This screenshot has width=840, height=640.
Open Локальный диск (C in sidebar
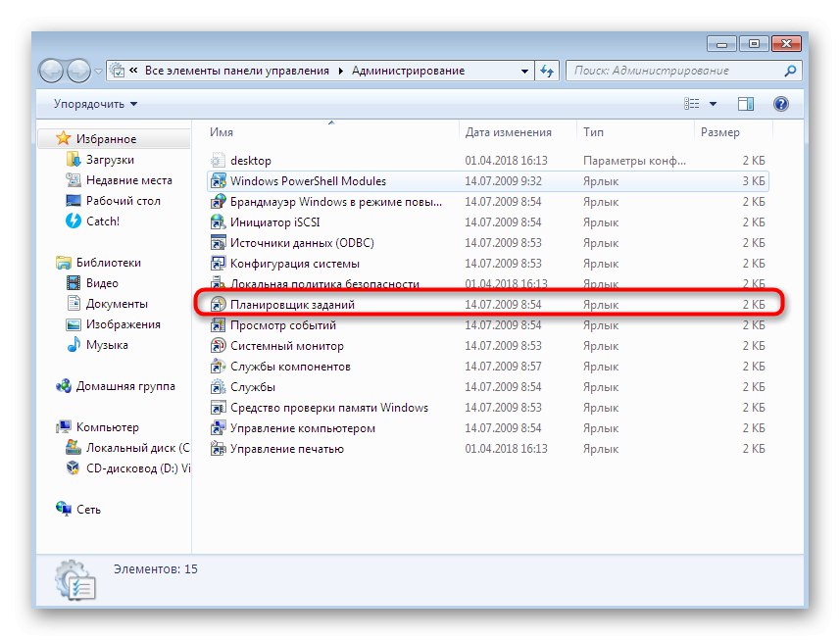pyautogui.click(x=138, y=448)
